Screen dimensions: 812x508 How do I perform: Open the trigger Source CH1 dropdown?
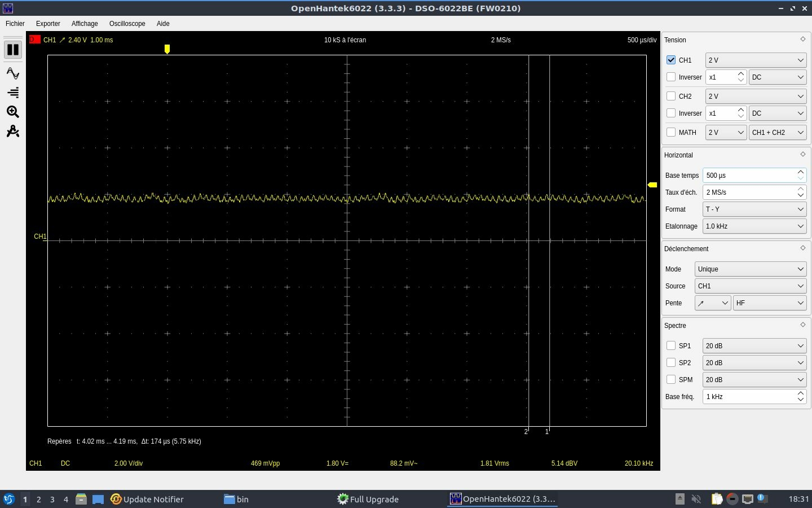tap(751, 286)
